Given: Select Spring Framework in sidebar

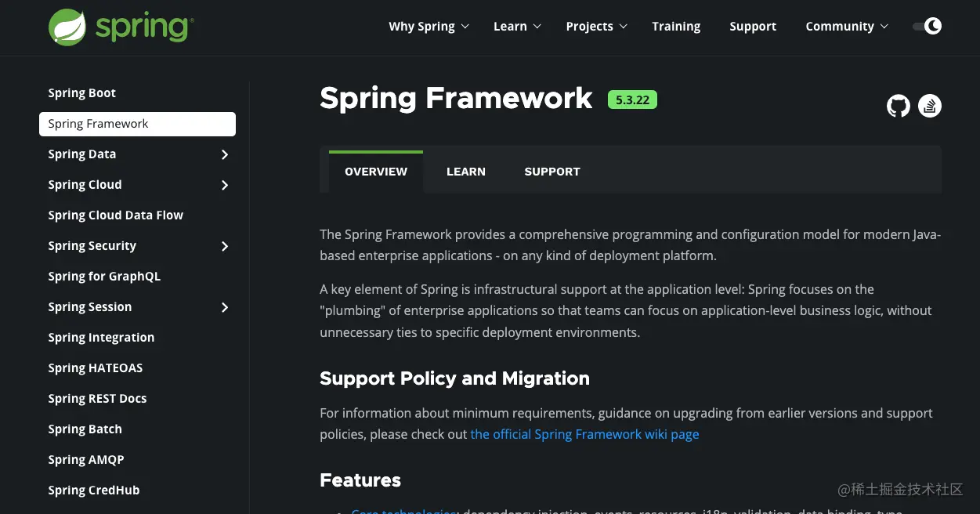Looking at the screenshot, I should 137,124.
